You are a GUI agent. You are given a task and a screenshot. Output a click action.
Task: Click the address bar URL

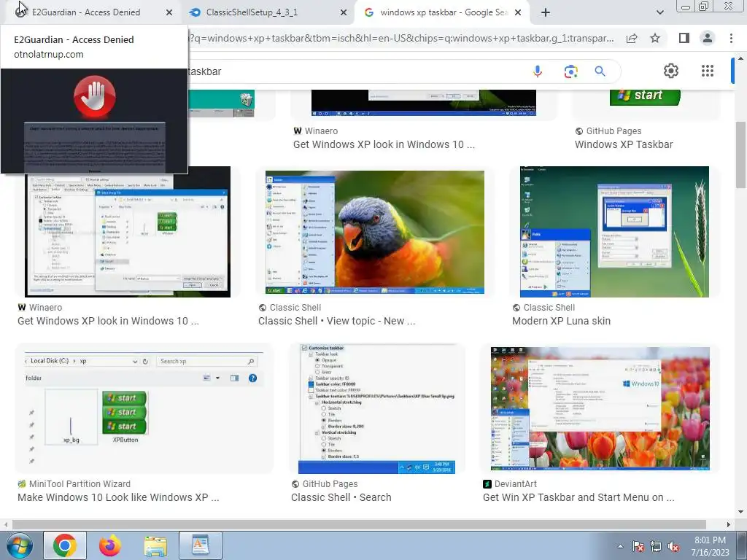pyautogui.click(x=401, y=38)
